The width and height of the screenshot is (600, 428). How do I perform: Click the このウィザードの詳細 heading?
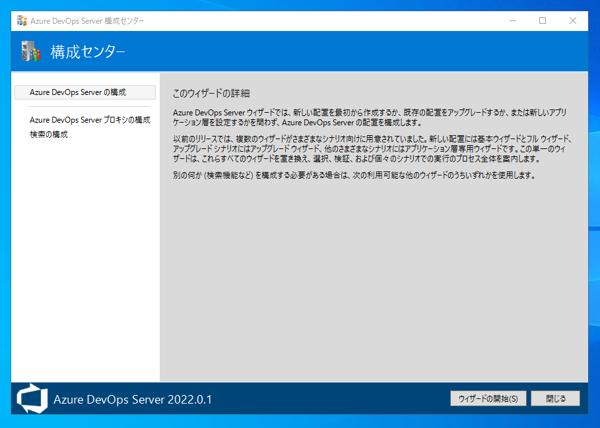[211, 93]
